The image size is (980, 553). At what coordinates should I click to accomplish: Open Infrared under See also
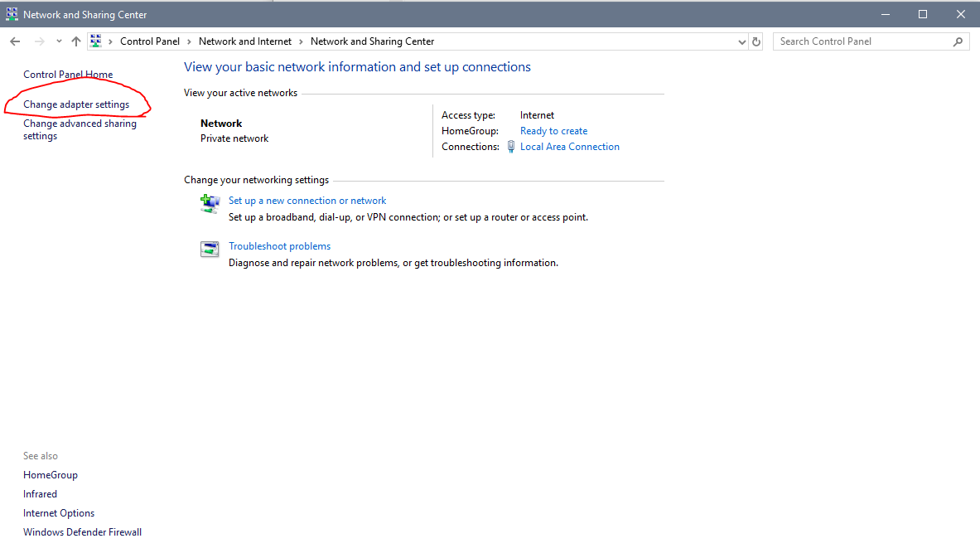[x=40, y=493]
